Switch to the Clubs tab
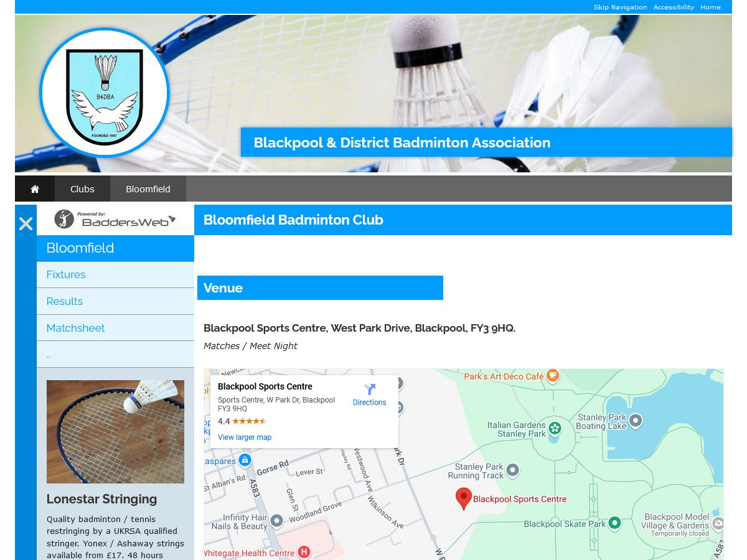 pyautogui.click(x=82, y=189)
